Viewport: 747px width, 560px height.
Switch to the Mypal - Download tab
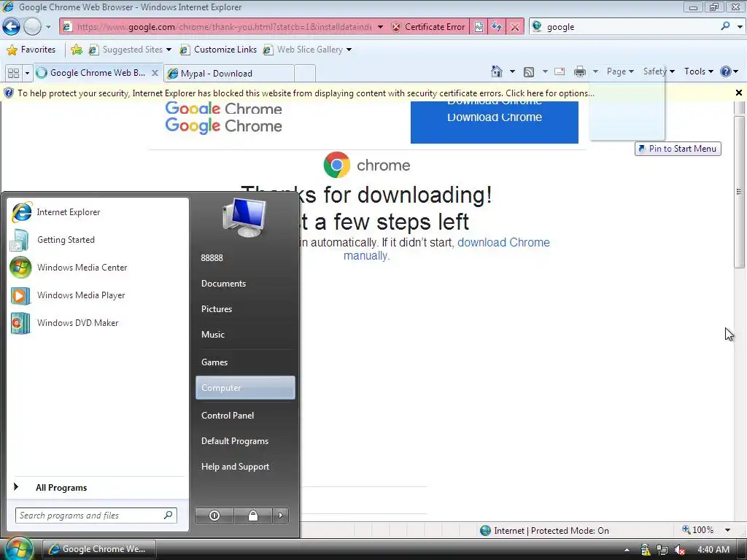click(x=228, y=74)
